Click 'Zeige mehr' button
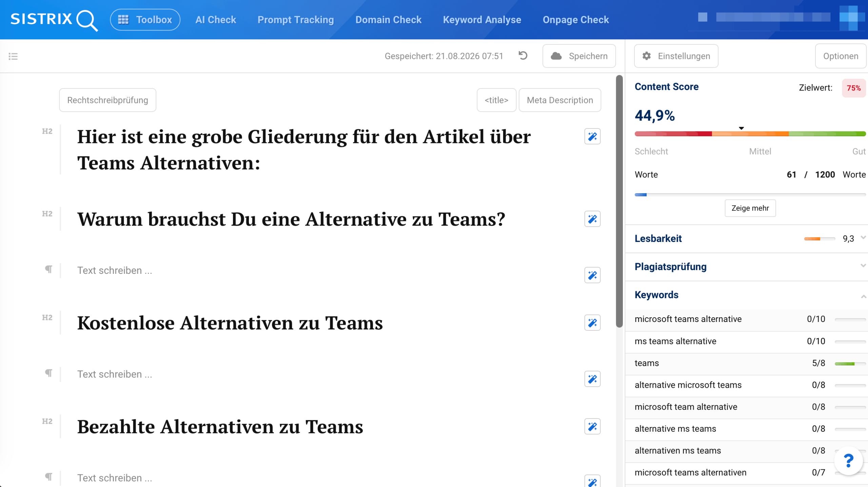The image size is (868, 487). point(750,208)
